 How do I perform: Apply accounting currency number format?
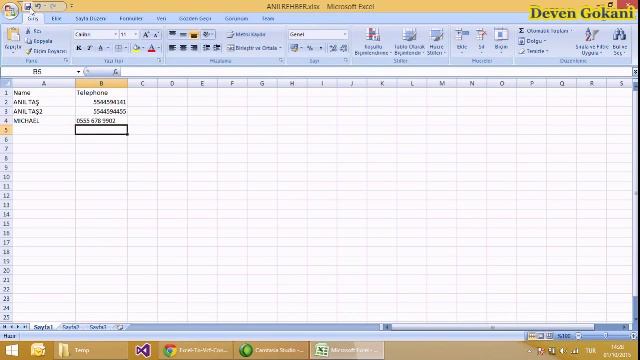pos(294,48)
